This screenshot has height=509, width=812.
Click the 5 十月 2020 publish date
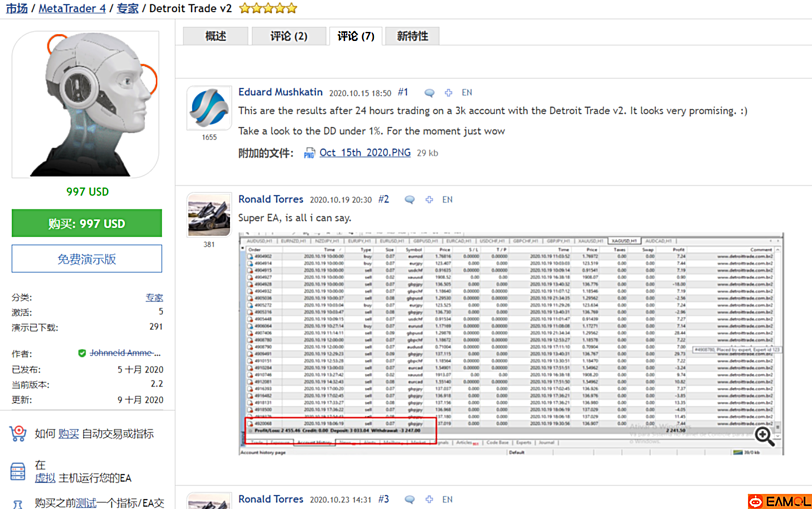pyautogui.click(x=140, y=370)
